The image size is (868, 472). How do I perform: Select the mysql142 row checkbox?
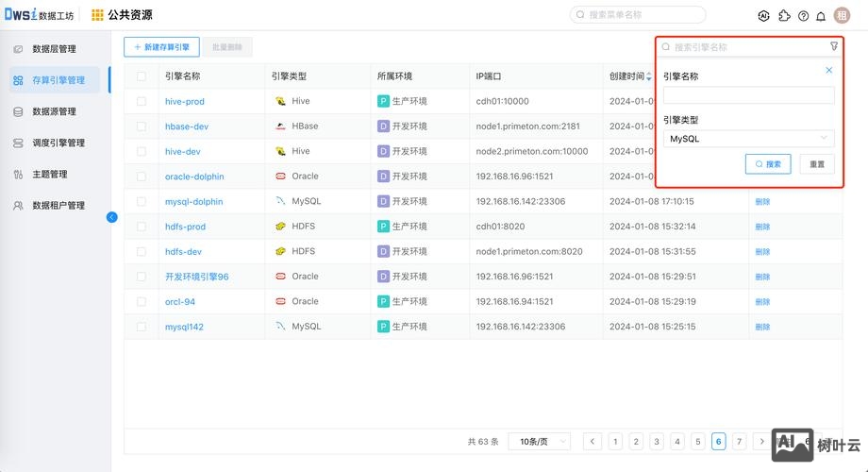point(142,327)
